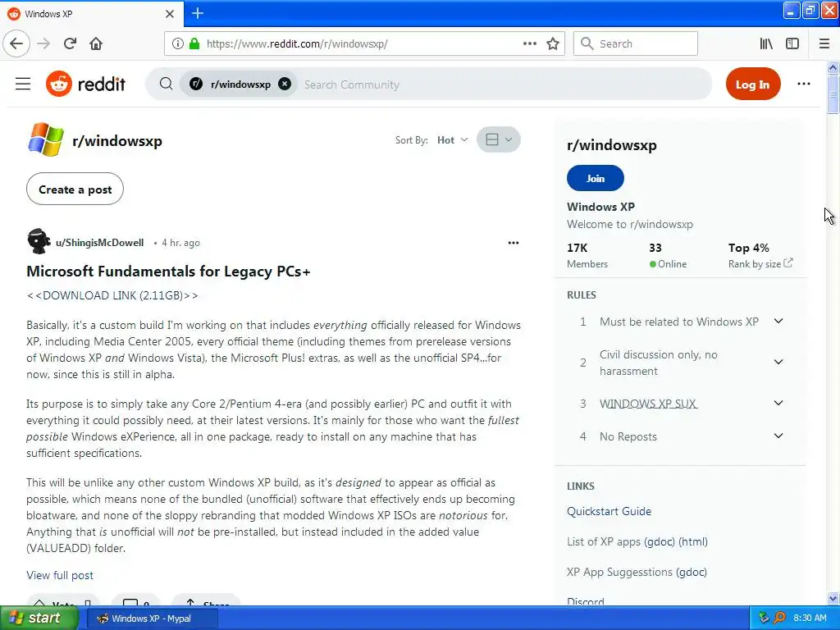This screenshot has height=630, width=840.
Task: Click the r/windowsxp heading in sidebar
Action: point(612,144)
